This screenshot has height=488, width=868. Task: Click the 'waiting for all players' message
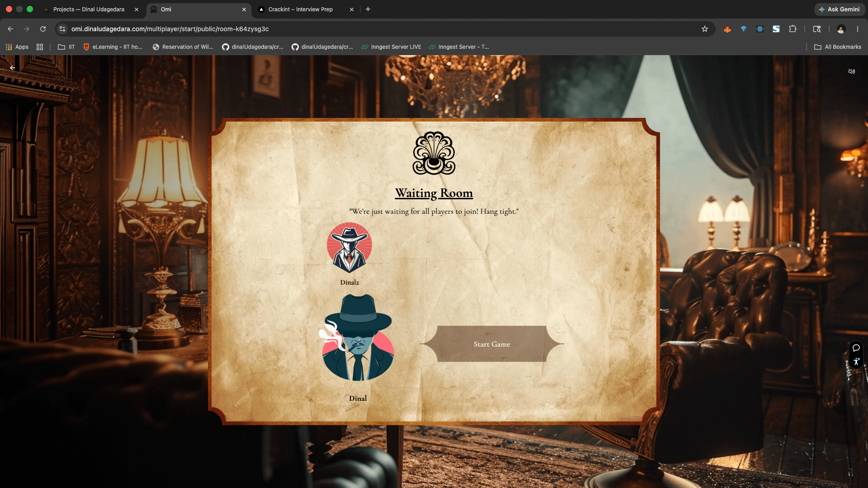(x=434, y=211)
